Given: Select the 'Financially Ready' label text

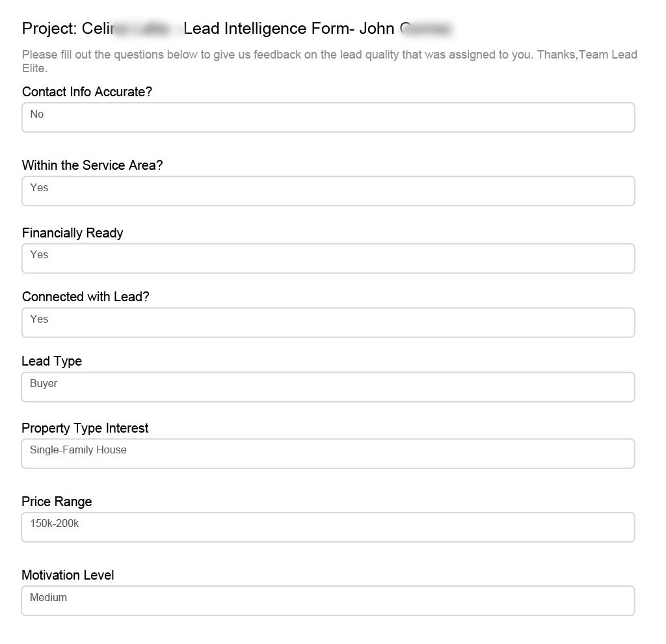Looking at the screenshot, I should 72,233.
